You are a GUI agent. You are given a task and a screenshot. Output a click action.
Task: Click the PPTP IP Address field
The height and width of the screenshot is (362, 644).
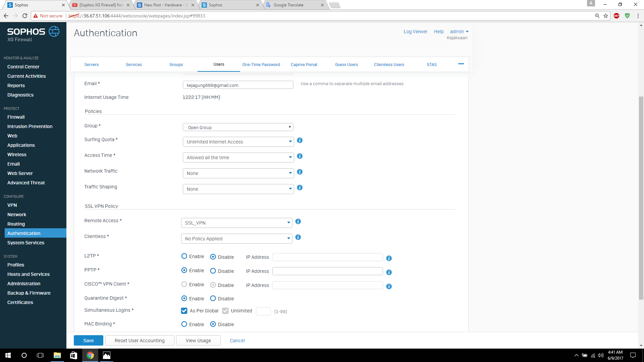328,271
